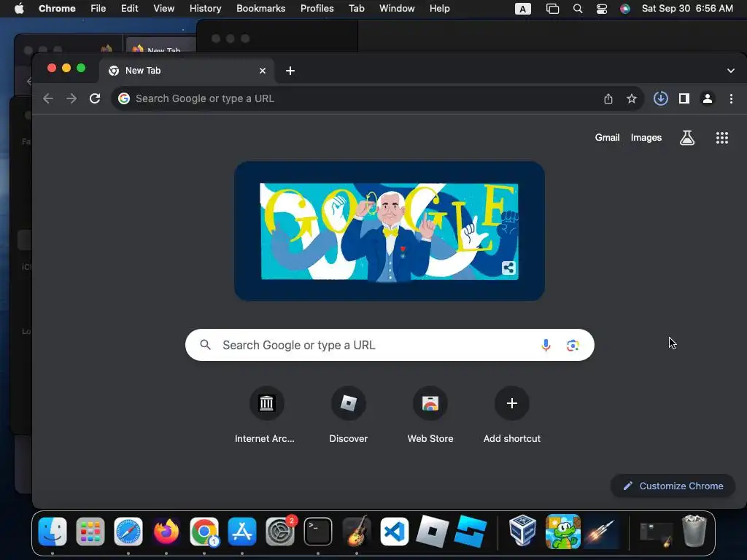Screen dimensions: 747x560
Task: Open the Chrome downloads icon
Action: [661, 98]
